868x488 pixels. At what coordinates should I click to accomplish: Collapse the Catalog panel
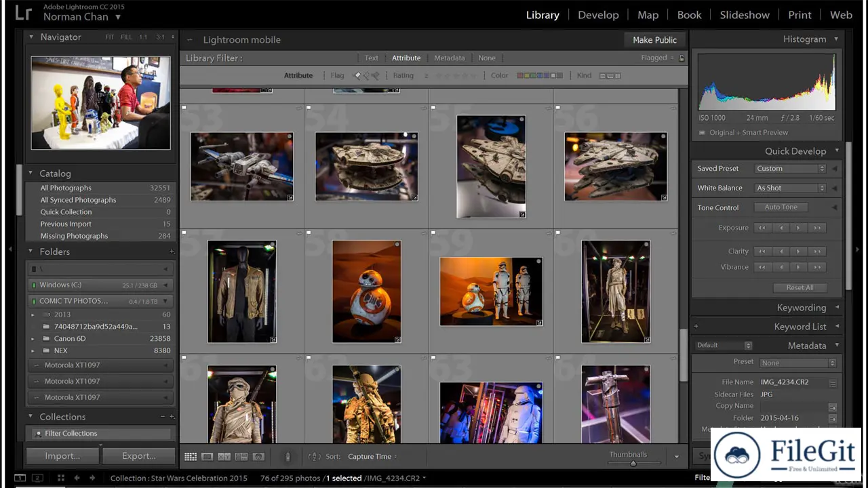click(x=31, y=174)
